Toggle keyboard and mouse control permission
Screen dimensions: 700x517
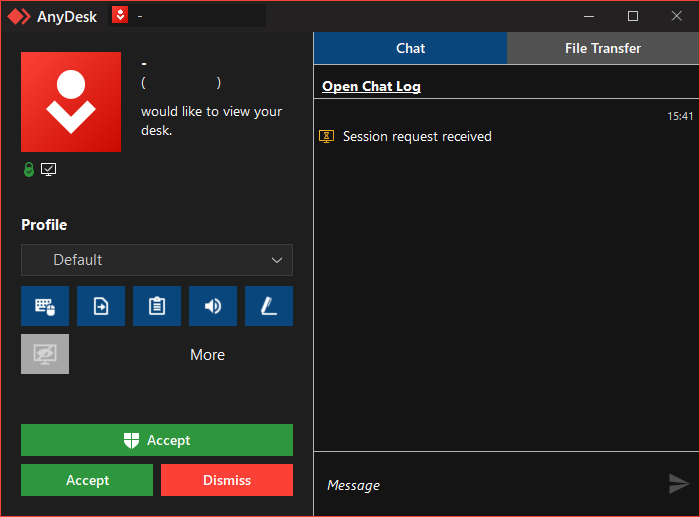[45, 306]
